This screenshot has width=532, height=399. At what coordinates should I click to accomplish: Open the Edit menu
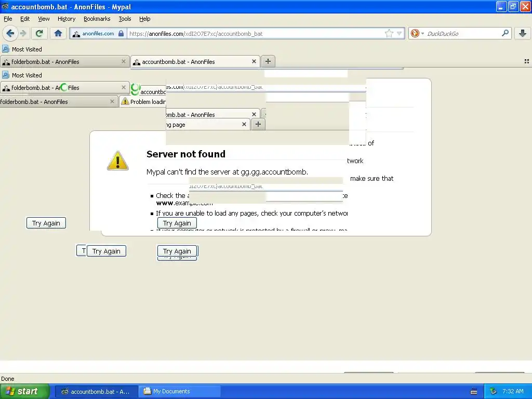tap(25, 19)
